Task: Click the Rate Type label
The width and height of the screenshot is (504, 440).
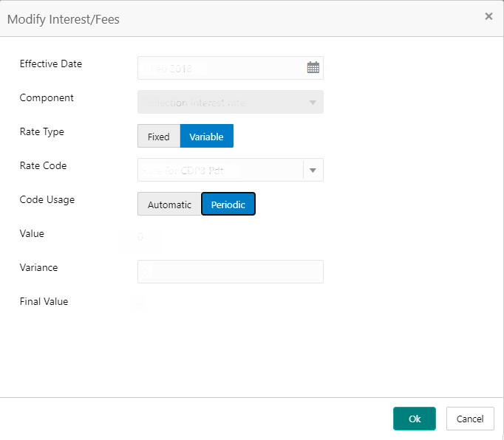Action: pyautogui.click(x=42, y=132)
